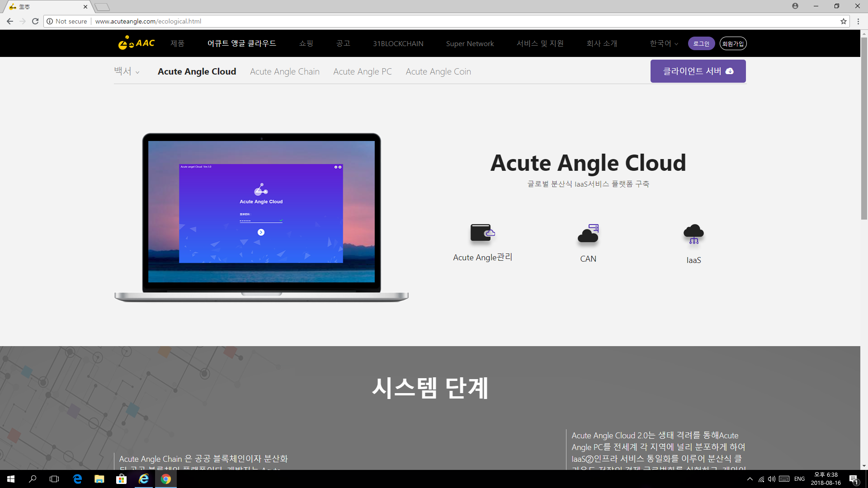Screen dimensions: 868x488
Task: Click the 로그인 login button
Action: [x=701, y=43]
